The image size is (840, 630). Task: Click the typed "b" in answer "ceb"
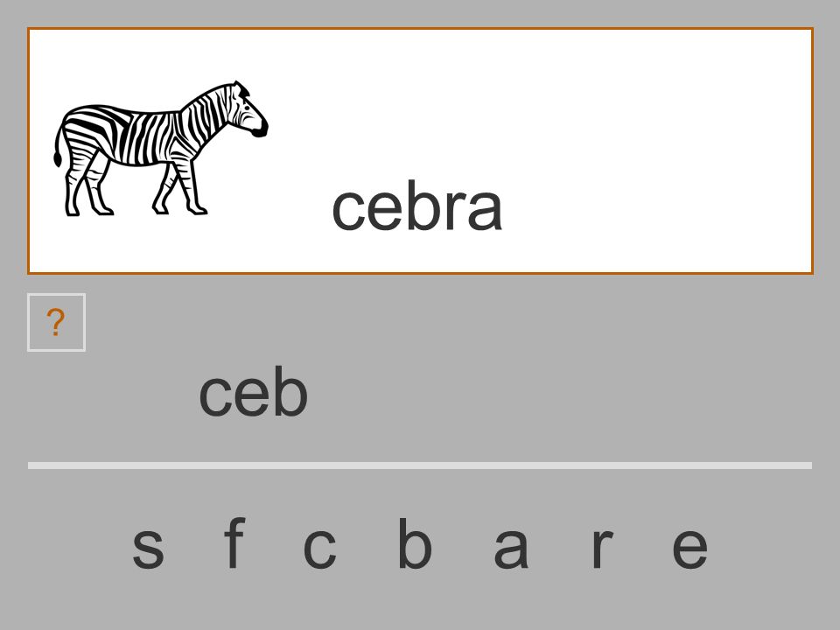click(x=290, y=391)
